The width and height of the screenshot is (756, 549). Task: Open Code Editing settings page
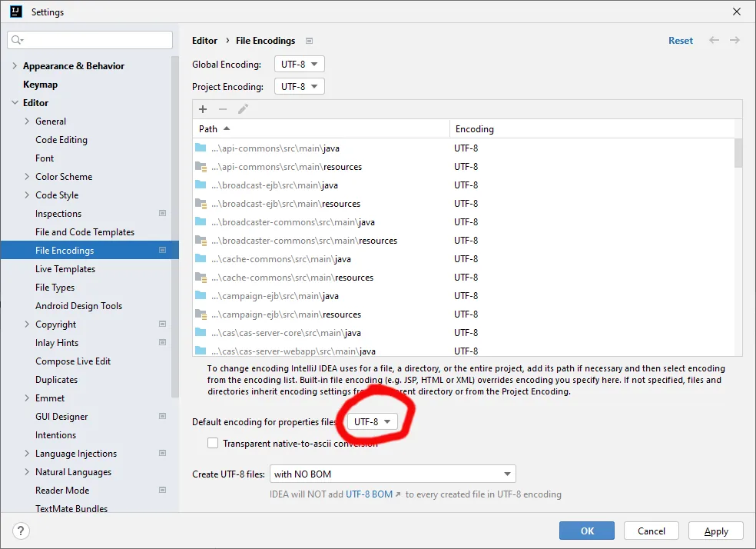tap(61, 140)
